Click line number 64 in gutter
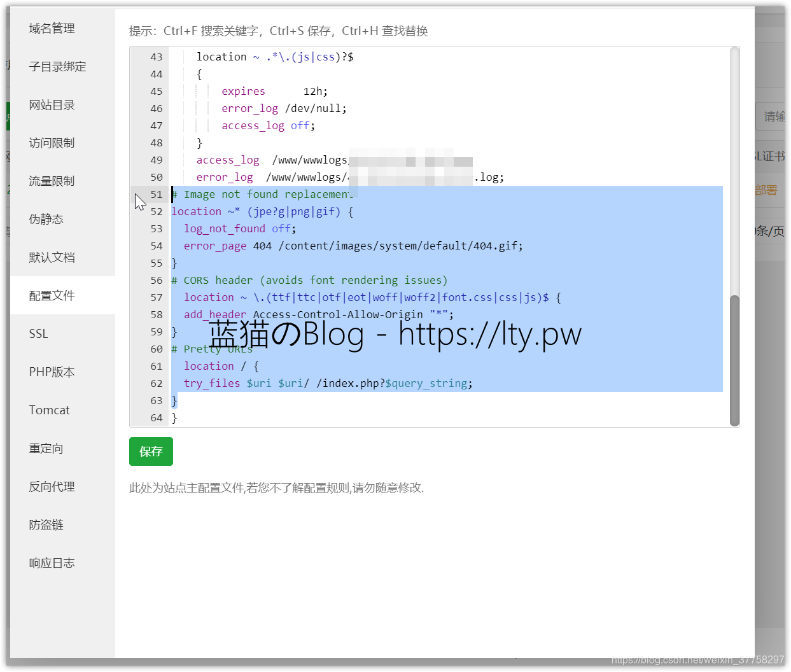 click(x=157, y=417)
